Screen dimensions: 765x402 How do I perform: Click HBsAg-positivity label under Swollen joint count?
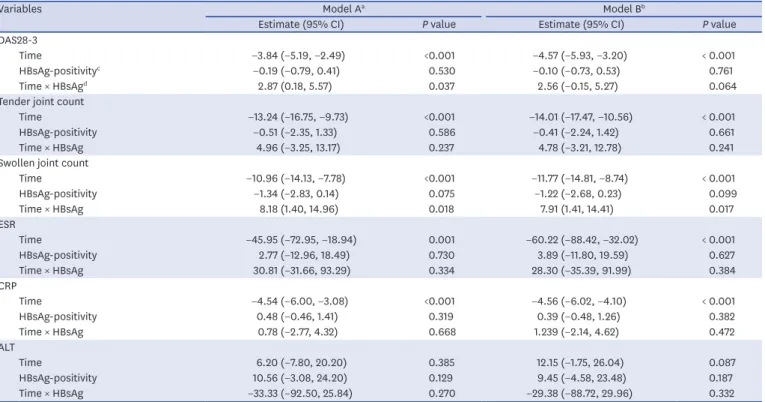(58, 194)
